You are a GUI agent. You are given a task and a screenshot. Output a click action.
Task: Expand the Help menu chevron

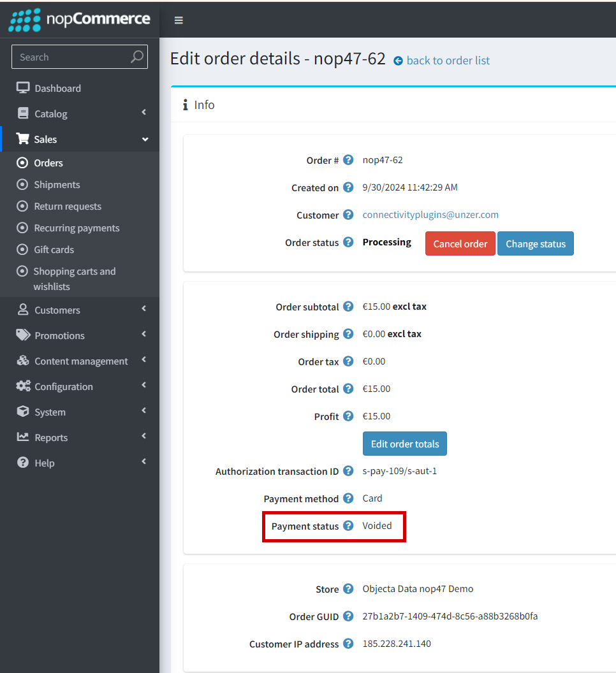pyautogui.click(x=144, y=461)
